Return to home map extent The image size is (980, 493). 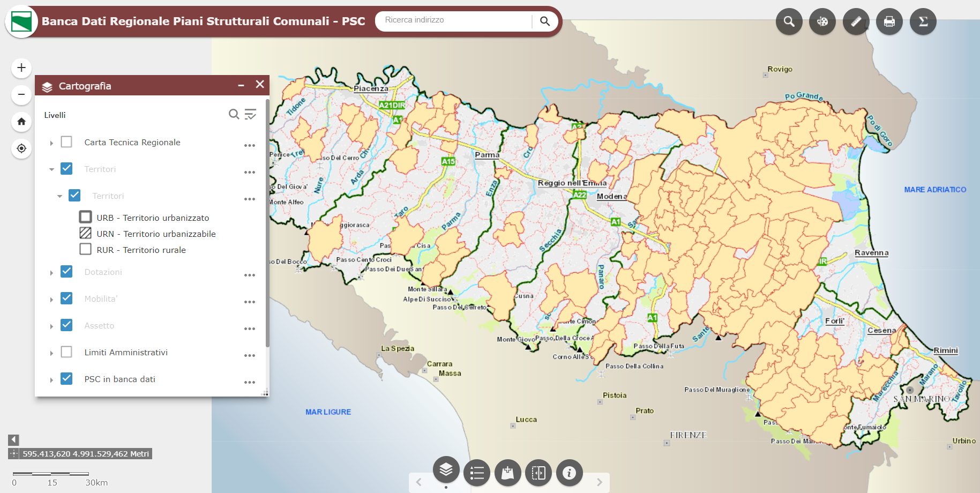tap(21, 122)
